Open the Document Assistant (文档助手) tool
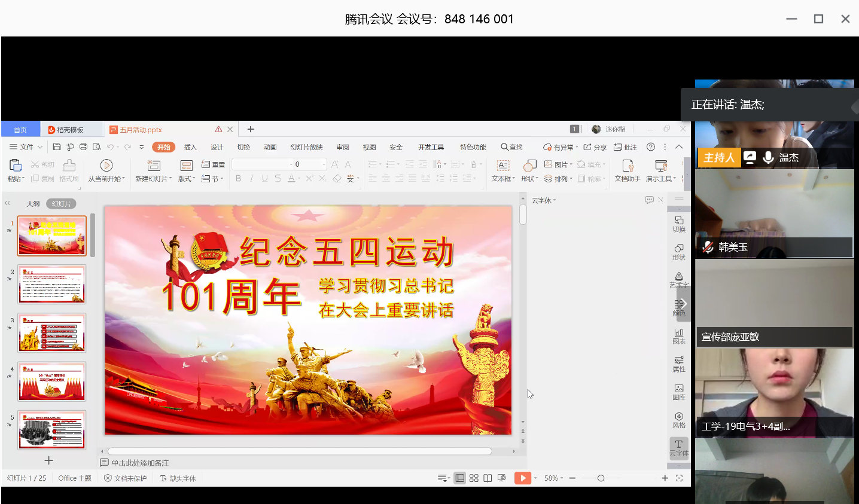This screenshot has height=504, width=859. coord(628,170)
